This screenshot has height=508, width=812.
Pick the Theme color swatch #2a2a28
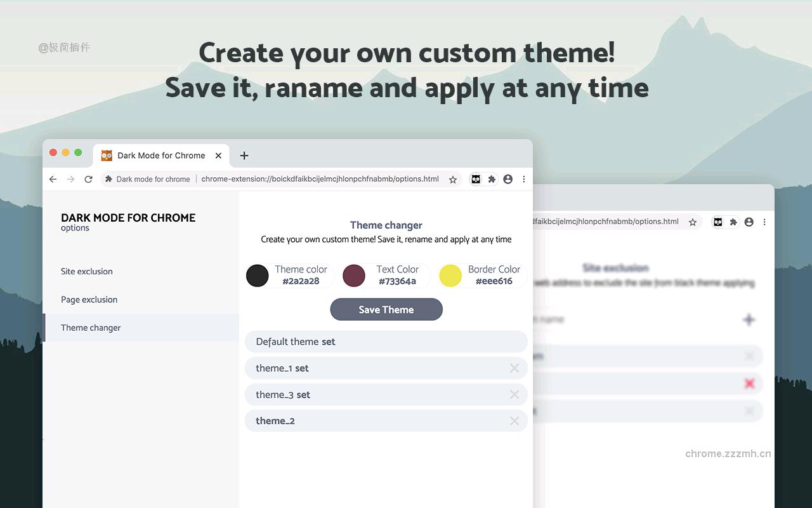[x=258, y=276]
